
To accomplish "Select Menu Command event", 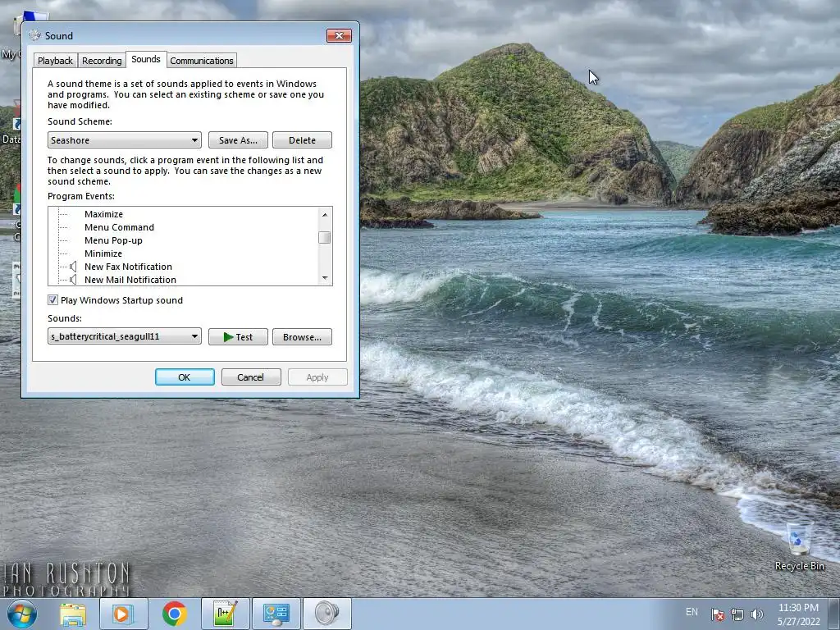I will (119, 227).
